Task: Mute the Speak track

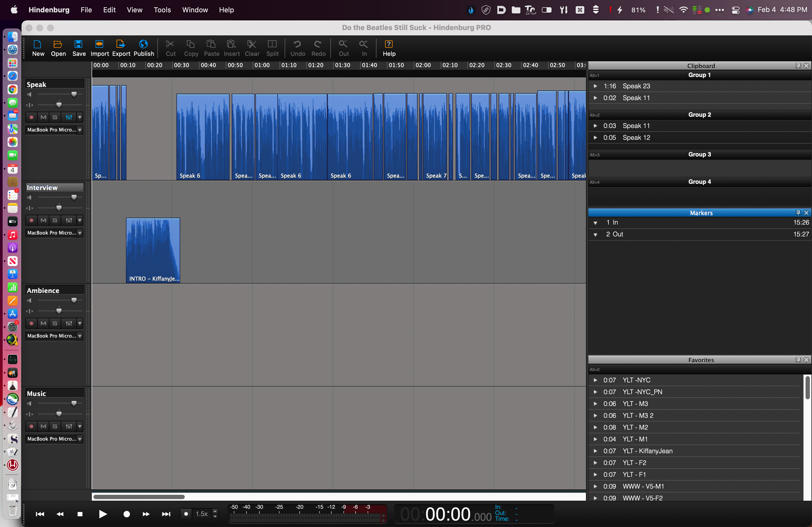Action: 43,117
